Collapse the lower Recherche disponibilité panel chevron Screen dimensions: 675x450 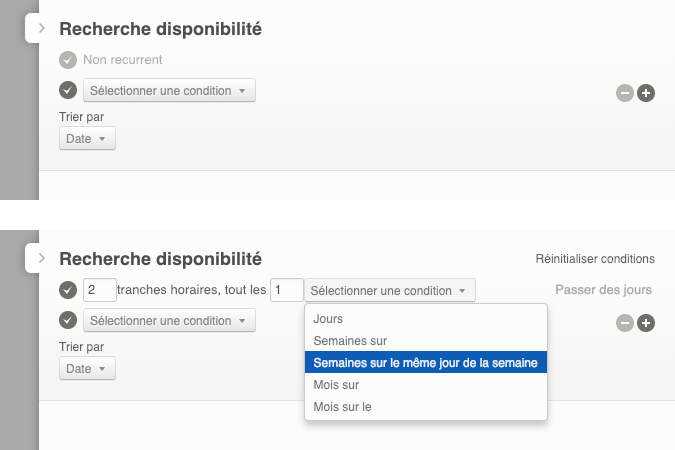click(x=41, y=258)
